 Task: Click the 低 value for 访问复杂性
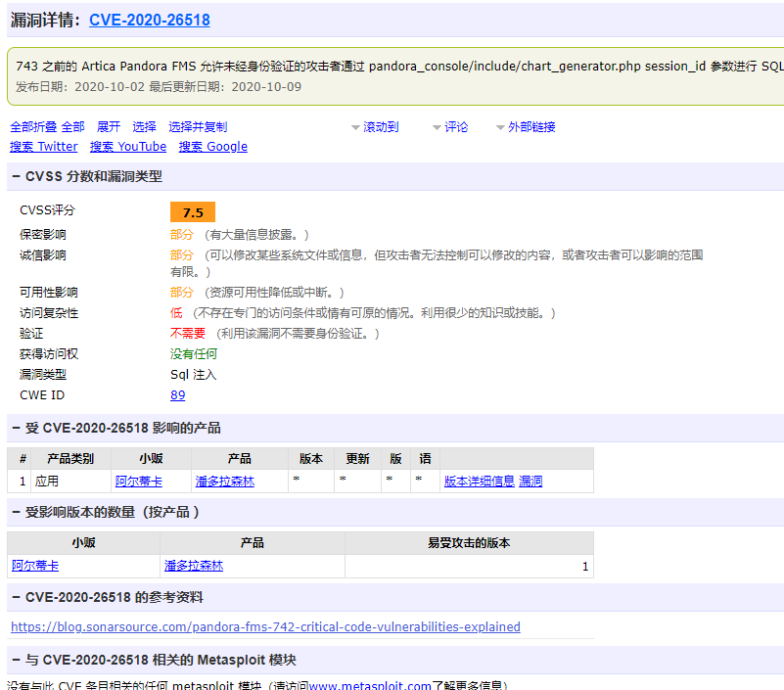(176, 313)
